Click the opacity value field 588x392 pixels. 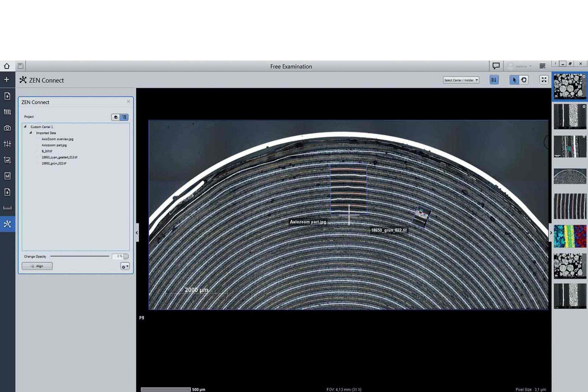click(118, 256)
